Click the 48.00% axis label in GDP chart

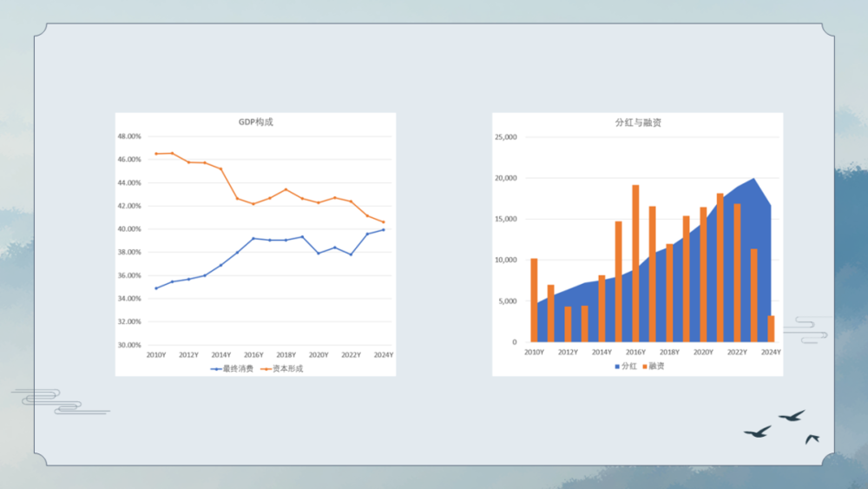(x=129, y=136)
